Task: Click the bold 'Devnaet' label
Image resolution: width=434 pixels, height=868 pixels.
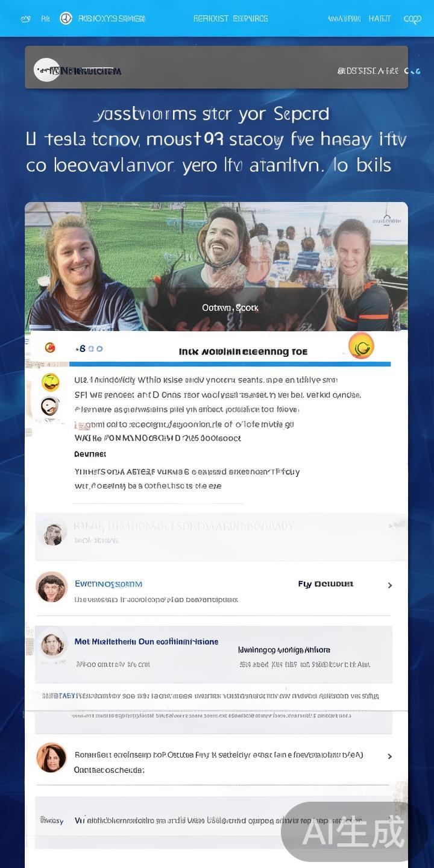Action: (x=90, y=454)
